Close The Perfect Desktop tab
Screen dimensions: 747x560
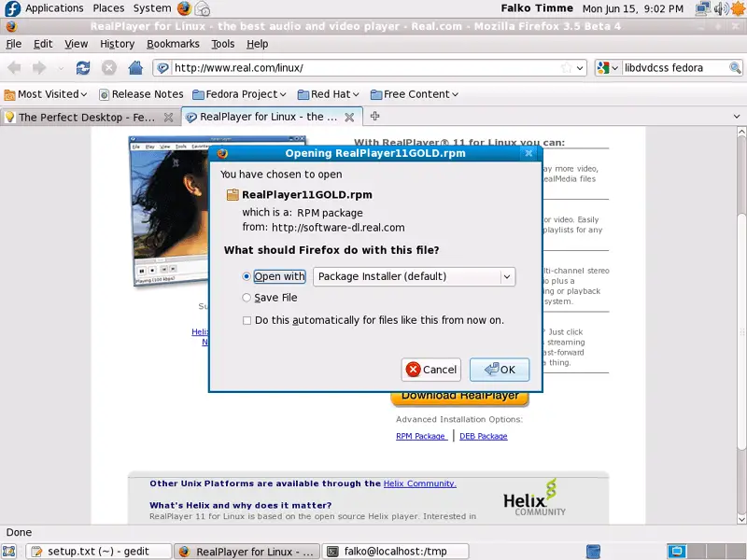pyautogui.click(x=168, y=118)
